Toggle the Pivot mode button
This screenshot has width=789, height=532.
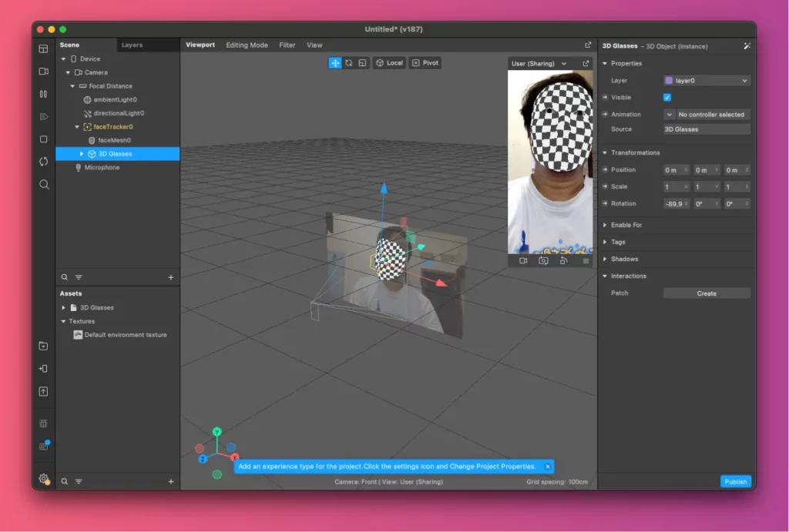point(425,63)
